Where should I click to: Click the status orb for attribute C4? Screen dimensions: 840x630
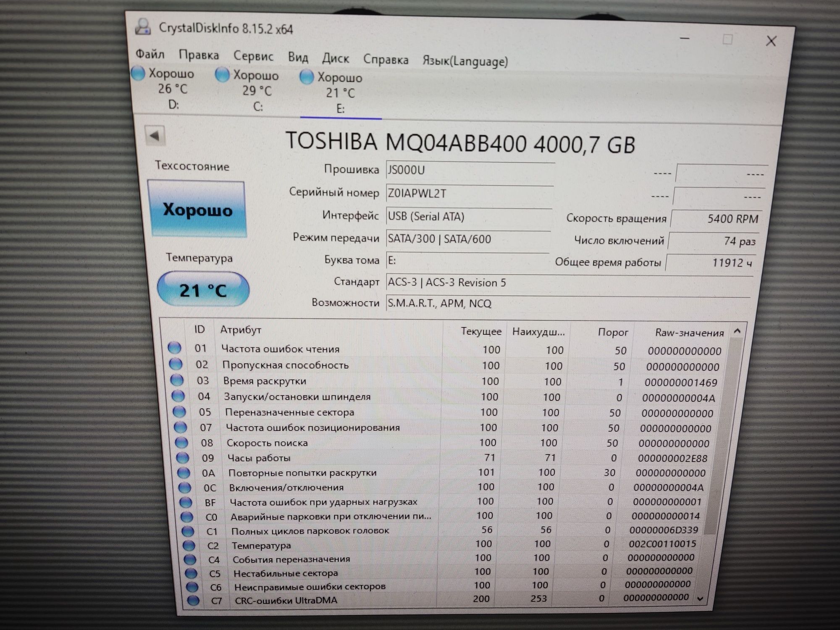tap(190, 559)
